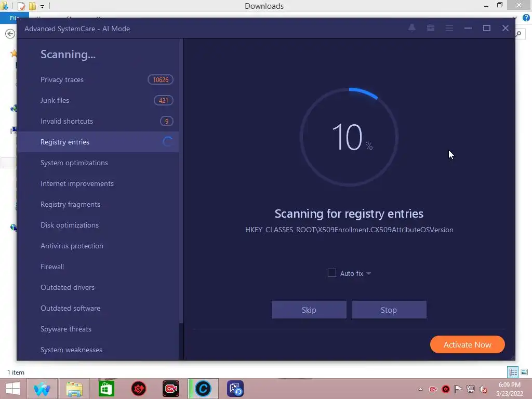Image resolution: width=532 pixels, height=399 pixels.
Task: Open the Driver Booster red gear taskbar icon
Action: pyautogui.click(x=138, y=389)
